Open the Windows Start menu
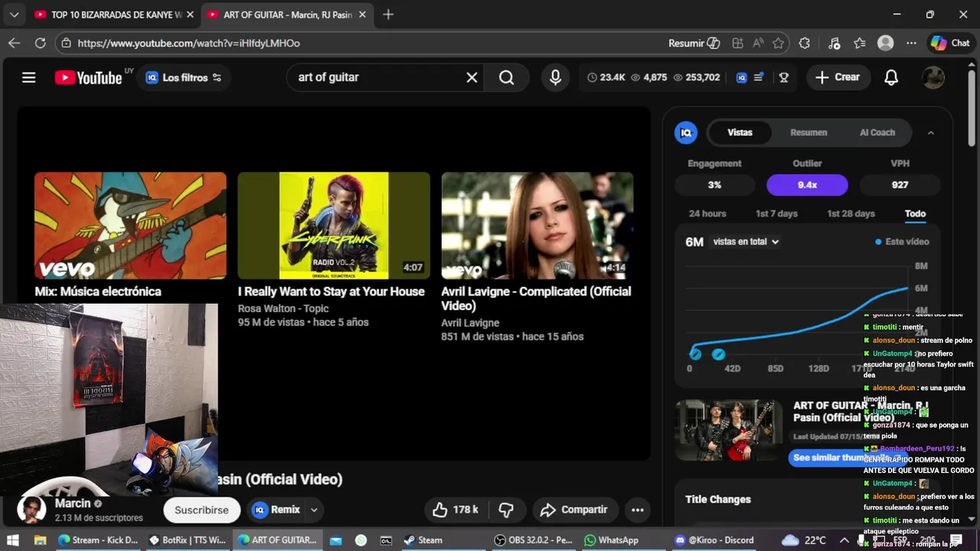Screen dimensions: 980x551 14,540
